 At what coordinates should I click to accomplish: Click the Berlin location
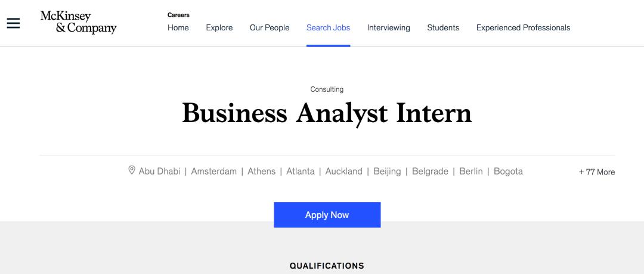point(470,172)
